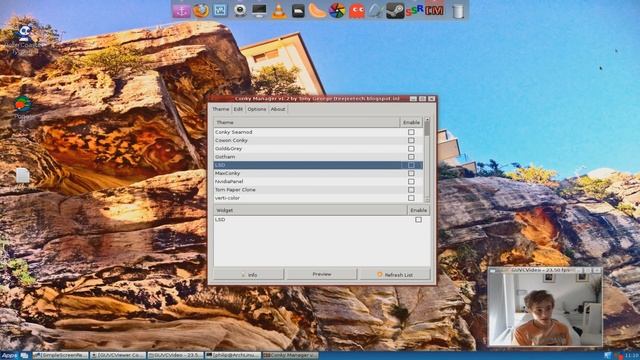Enable the Gold&Grey theme checkbox

pos(411,149)
